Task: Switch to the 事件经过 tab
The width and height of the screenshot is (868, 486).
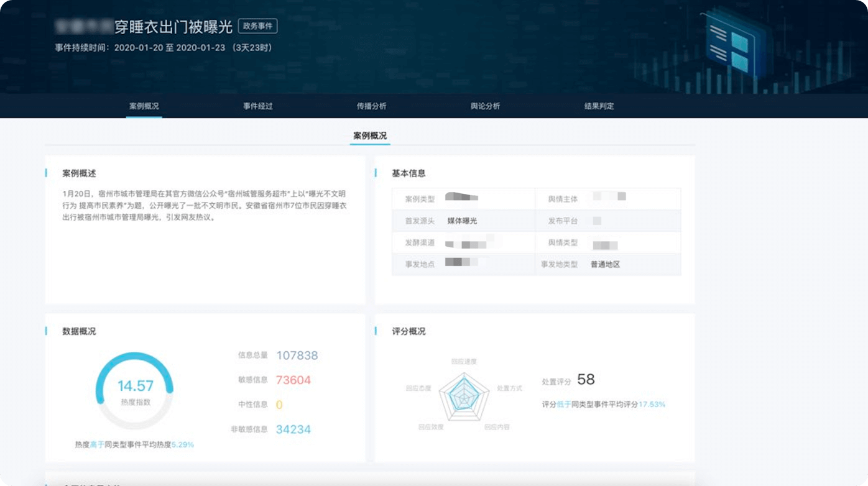Action: pyautogui.click(x=257, y=106)
